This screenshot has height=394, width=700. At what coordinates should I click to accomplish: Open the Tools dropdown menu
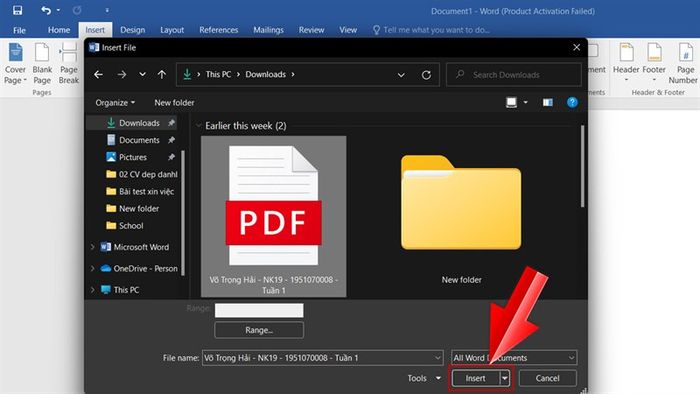(424, 378)
